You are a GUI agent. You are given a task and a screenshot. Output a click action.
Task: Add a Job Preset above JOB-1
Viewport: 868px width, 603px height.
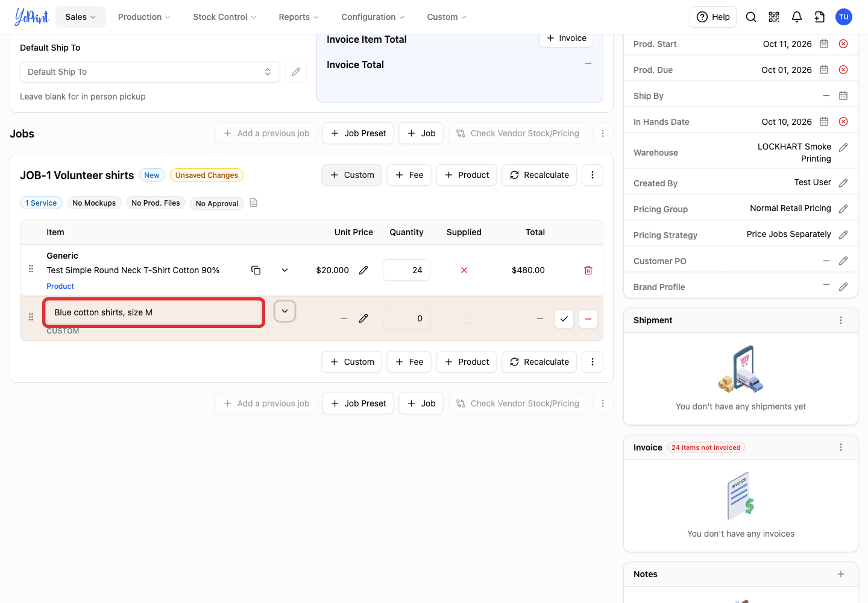(358, 133)
